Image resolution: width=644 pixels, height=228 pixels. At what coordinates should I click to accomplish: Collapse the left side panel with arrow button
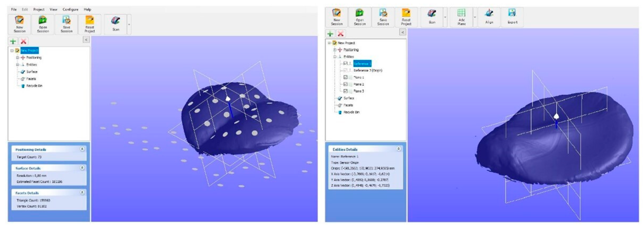tap(86, 40)
